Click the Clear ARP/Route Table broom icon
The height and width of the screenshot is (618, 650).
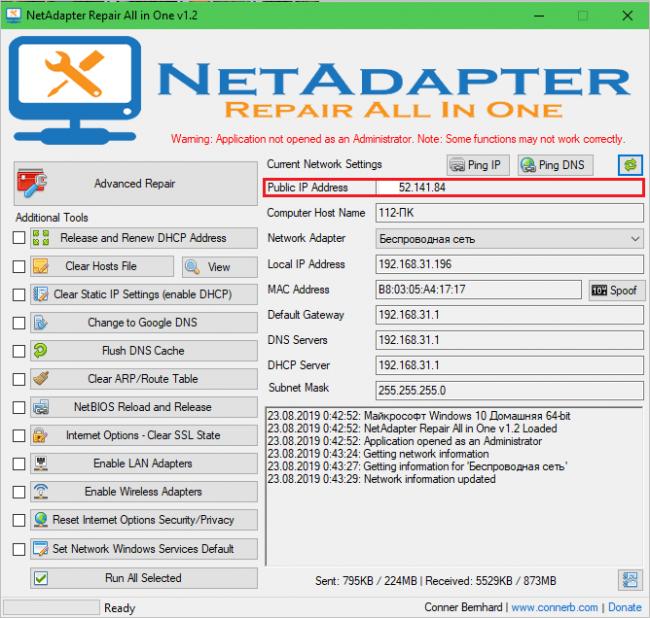[41, 379]
